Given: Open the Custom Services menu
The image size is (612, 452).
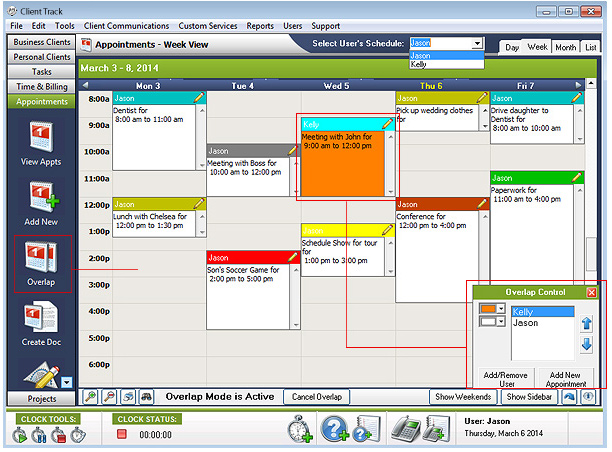Looking at the screenshot, I should (208, 26).
